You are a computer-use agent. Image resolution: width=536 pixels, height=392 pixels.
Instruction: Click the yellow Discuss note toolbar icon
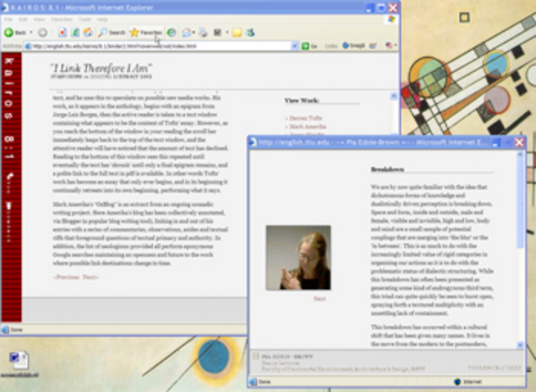click(237, 33)
